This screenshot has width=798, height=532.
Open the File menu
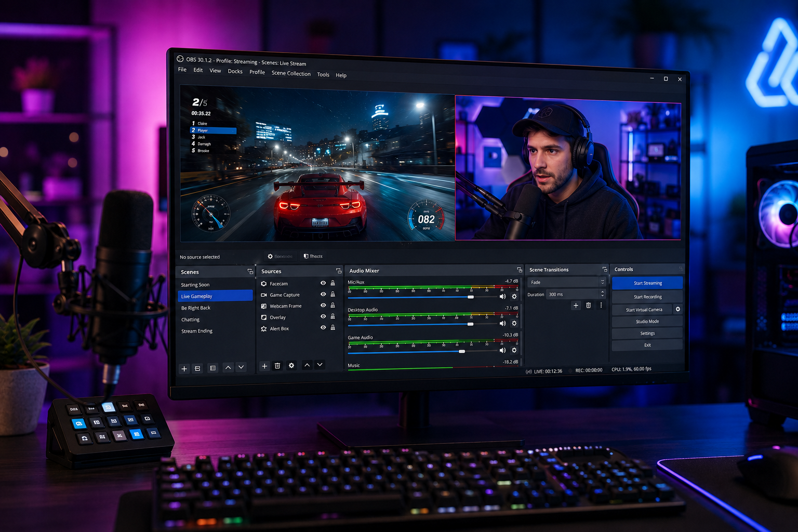click(x=182, y=70)
